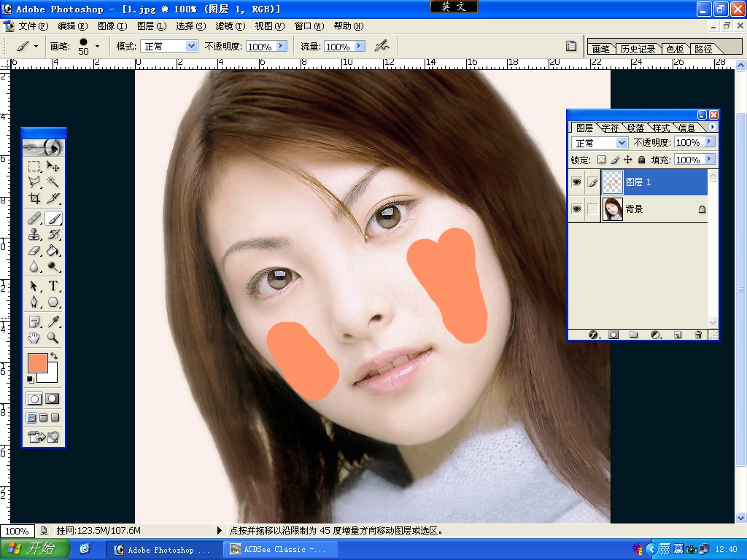Image resolution: width=747 pixels, height=560 pixels.
Task: Switch to the 色板 tab
Action: tap(675, 49)
